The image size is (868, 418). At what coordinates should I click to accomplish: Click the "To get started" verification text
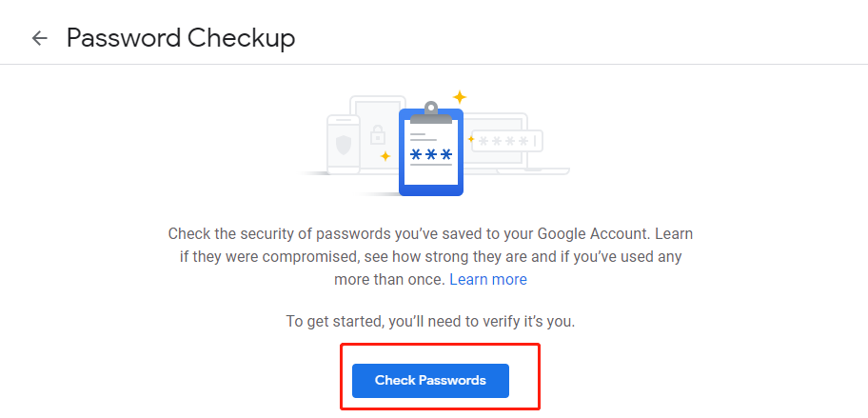(430, 322)
